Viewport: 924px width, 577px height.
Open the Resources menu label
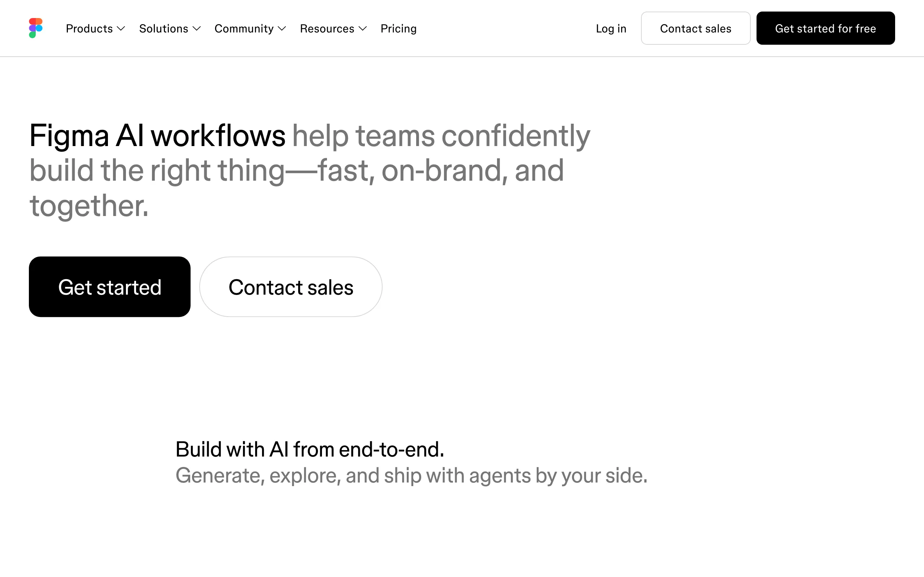[x=327, y=28]
